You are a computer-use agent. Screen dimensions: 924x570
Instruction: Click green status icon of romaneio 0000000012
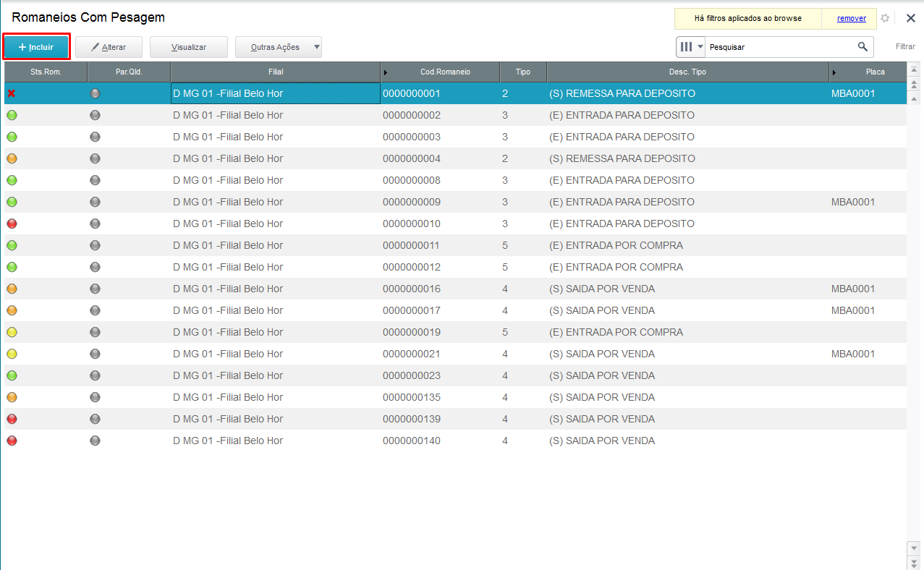click(x=12, y=267)
